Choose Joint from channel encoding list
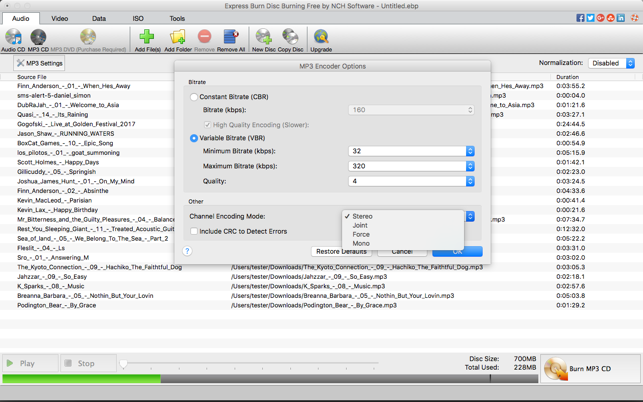 (x=360, y=225)
